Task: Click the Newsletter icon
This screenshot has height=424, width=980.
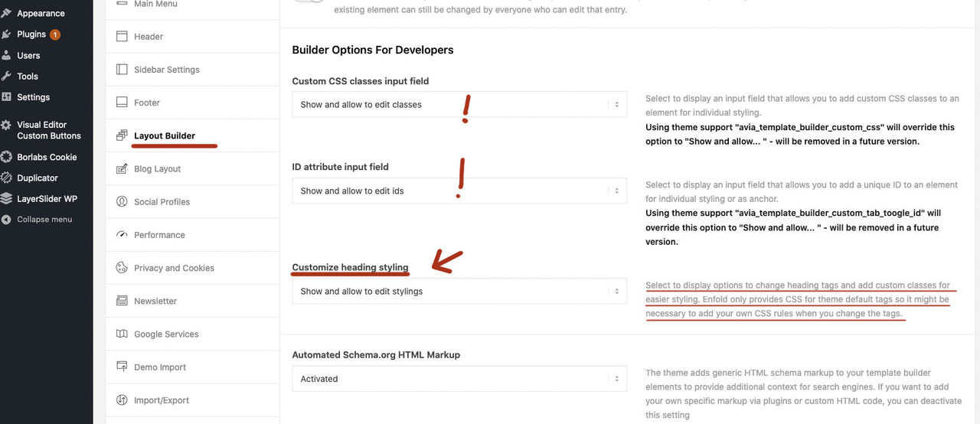Action: [x=122, y=301]
